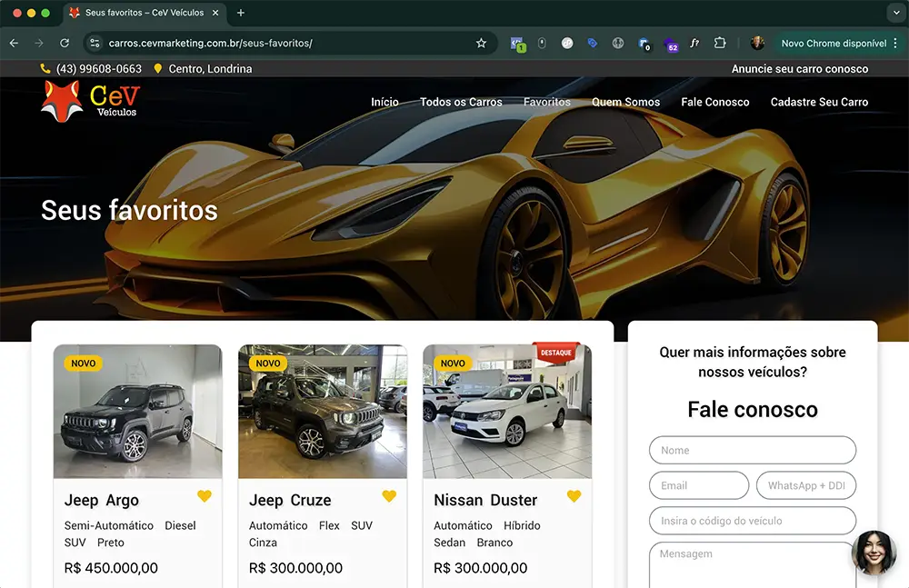
Task: Open the chat assistant avatar bubble
Action: tap(874, 553)
